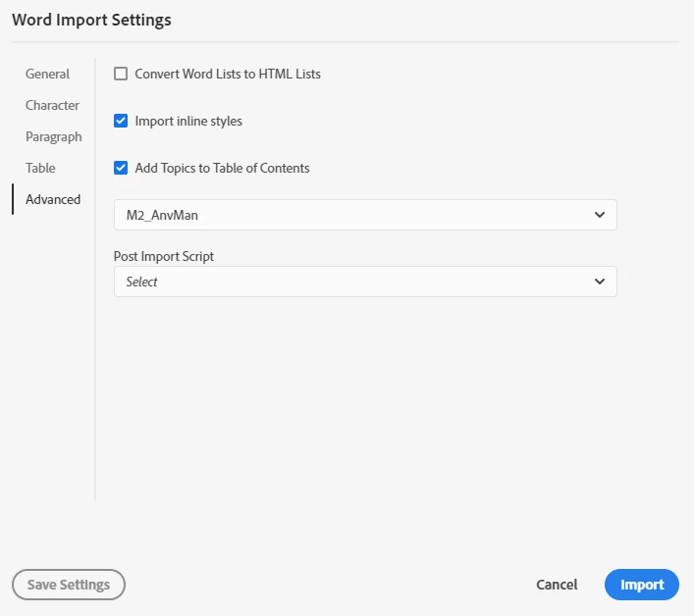The height and width of the screenshot is (616, 694).
Task: Open the M2_AnvMan dropdown
Action: (364, 215)
